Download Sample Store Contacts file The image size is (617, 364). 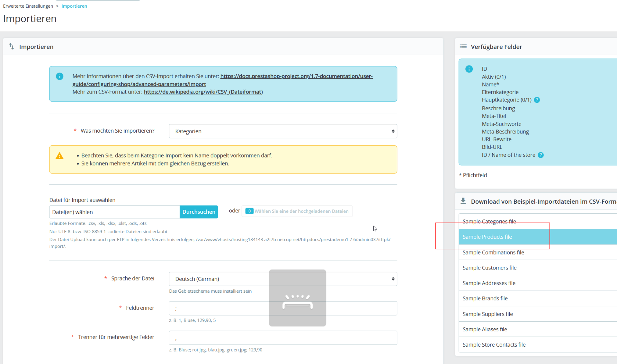[494, 345]
